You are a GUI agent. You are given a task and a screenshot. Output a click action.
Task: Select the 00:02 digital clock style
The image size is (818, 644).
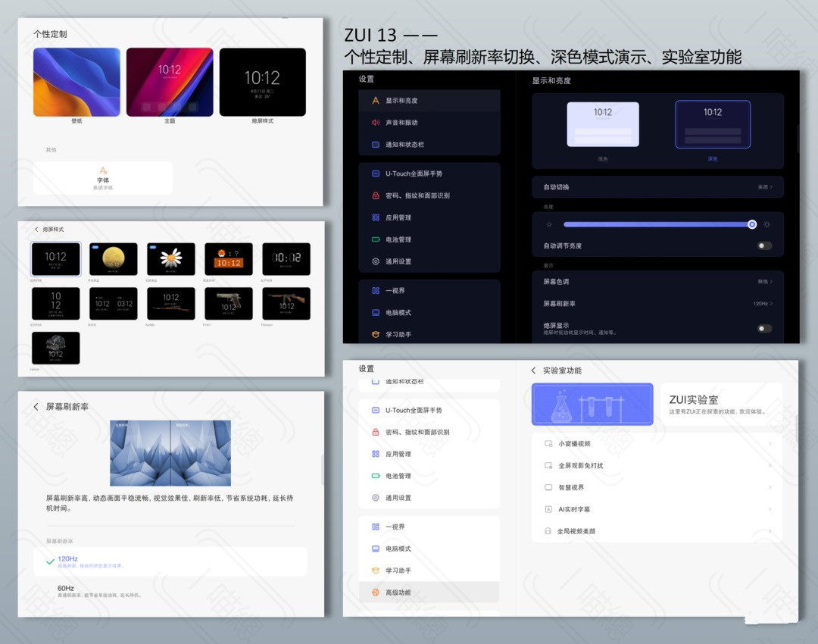(x=286, y=259)
